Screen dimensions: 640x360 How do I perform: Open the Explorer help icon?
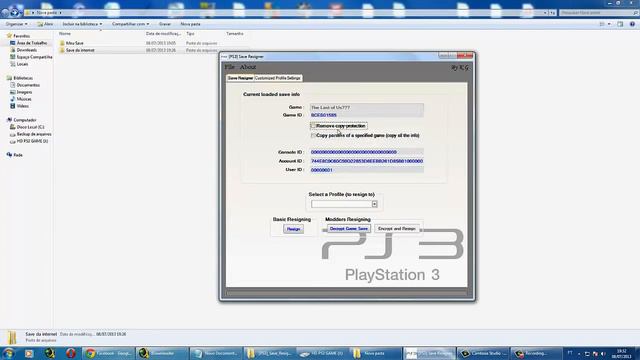[632, 24]
